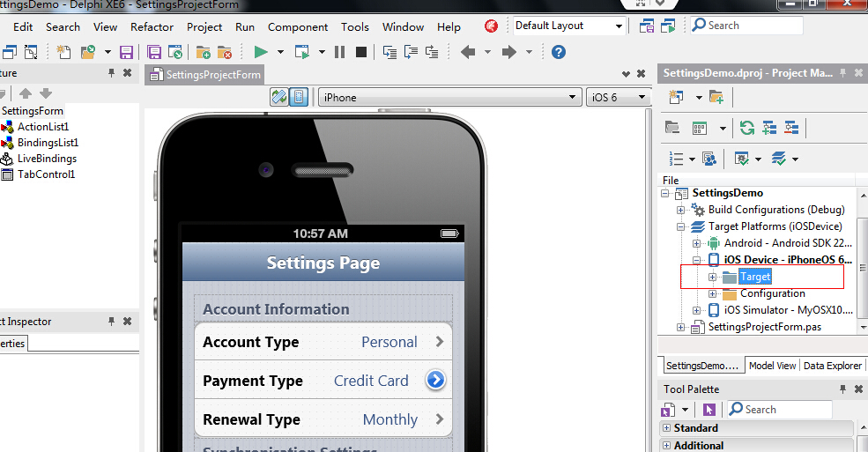
Task: Click the numbered list Sort icon
Action: point(676,159)
